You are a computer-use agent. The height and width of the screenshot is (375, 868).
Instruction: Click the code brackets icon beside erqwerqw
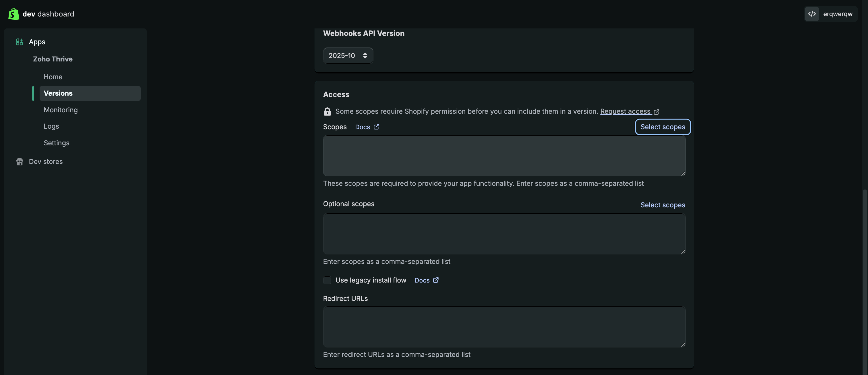coord(812,14)
